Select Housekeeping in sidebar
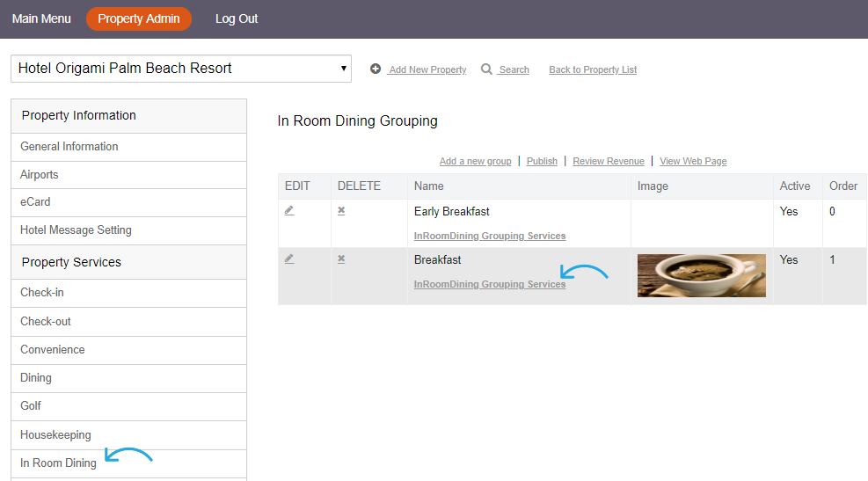The height and width of the screenshot is (481, 868). point(128,435)
